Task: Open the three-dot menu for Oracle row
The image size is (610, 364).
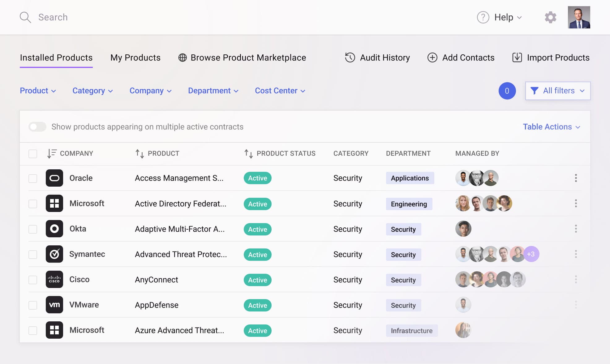Action: pyautogui.click(x=576, y=178)
